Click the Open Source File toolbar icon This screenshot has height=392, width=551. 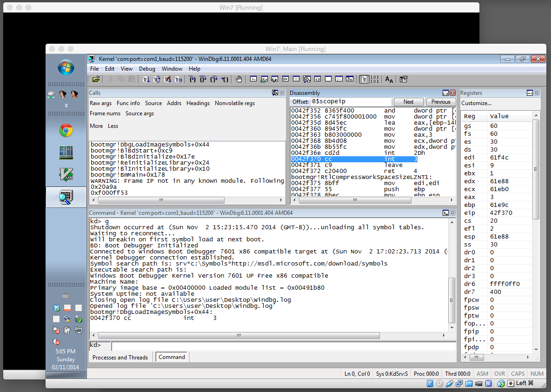(96, 79)
